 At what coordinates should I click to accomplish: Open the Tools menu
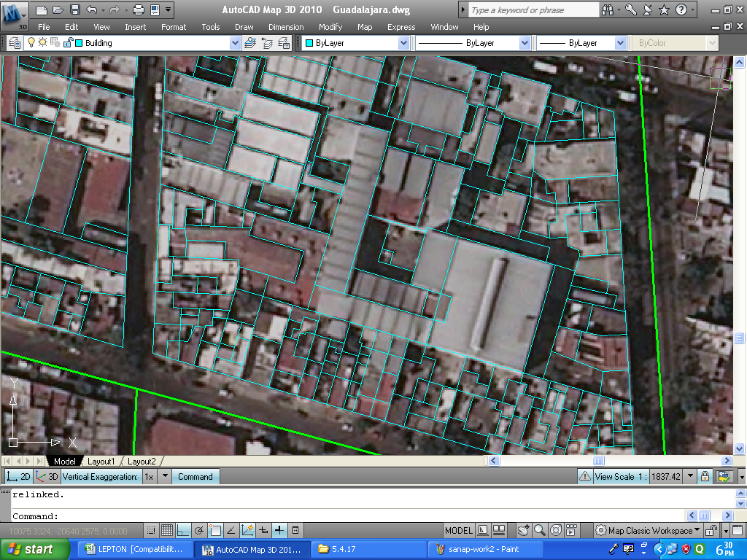coord(211,27)
